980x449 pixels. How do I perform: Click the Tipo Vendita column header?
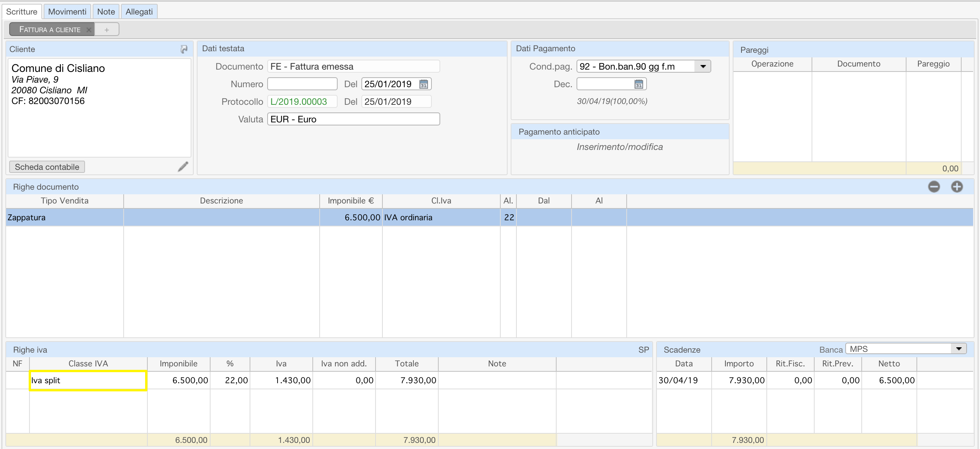coord(65,201)
